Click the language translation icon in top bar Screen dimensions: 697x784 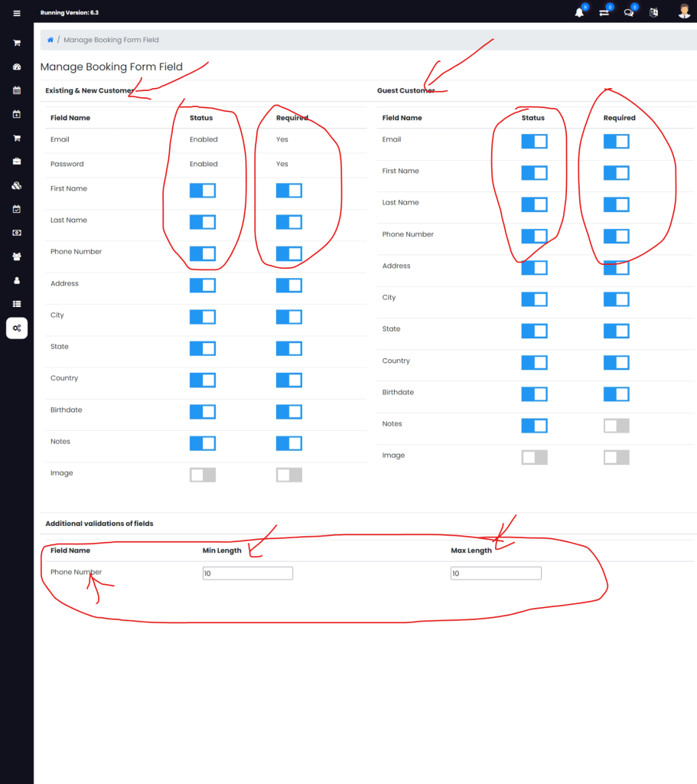click(653, 12)
